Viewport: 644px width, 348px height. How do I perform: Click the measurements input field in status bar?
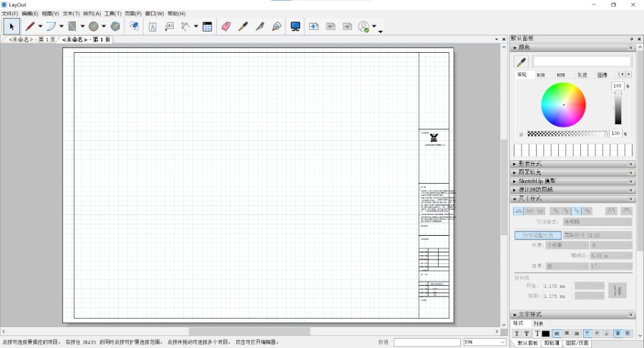pyautogui.click(x=426, y=342)
